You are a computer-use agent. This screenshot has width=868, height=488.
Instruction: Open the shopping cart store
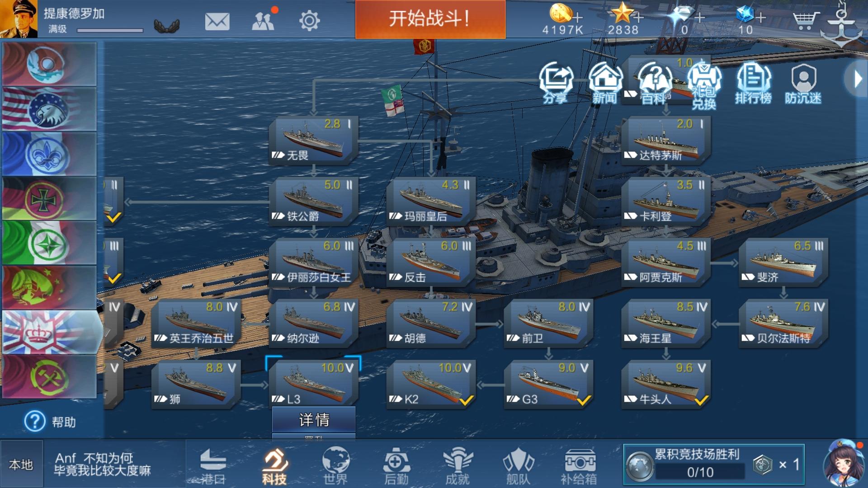pyautogui.click(x=806, y=20)
